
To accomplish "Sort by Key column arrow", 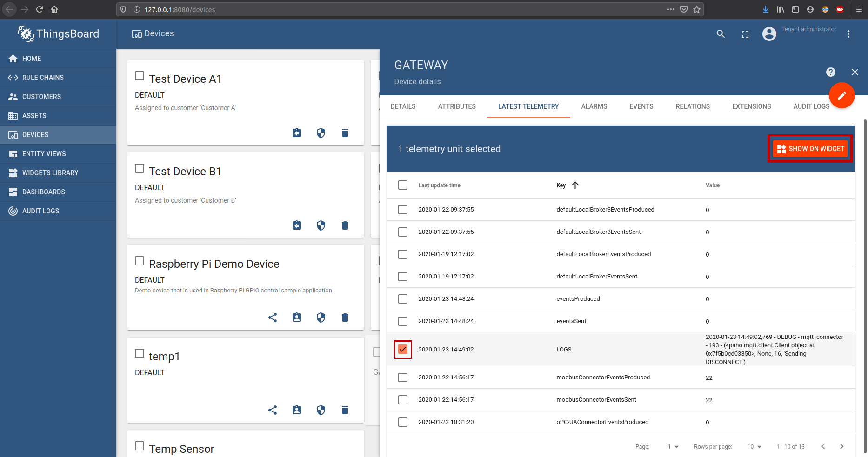I will 575,185.
